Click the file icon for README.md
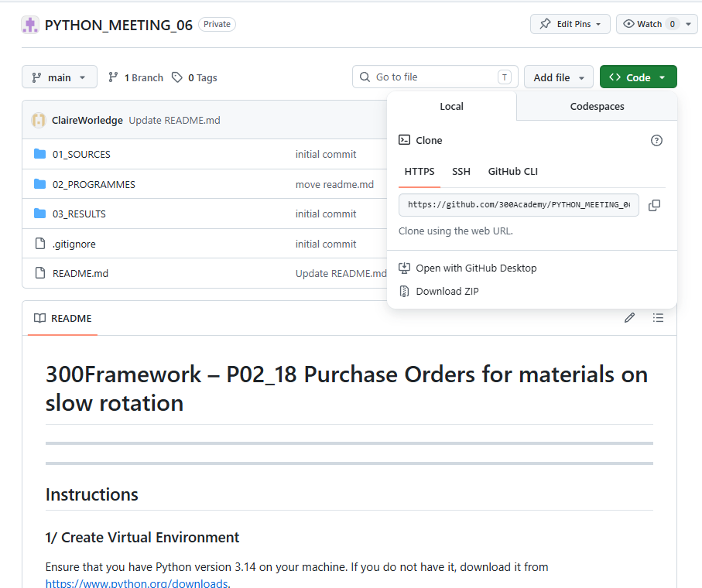702x588 pixels. click(x=39, y=273)
